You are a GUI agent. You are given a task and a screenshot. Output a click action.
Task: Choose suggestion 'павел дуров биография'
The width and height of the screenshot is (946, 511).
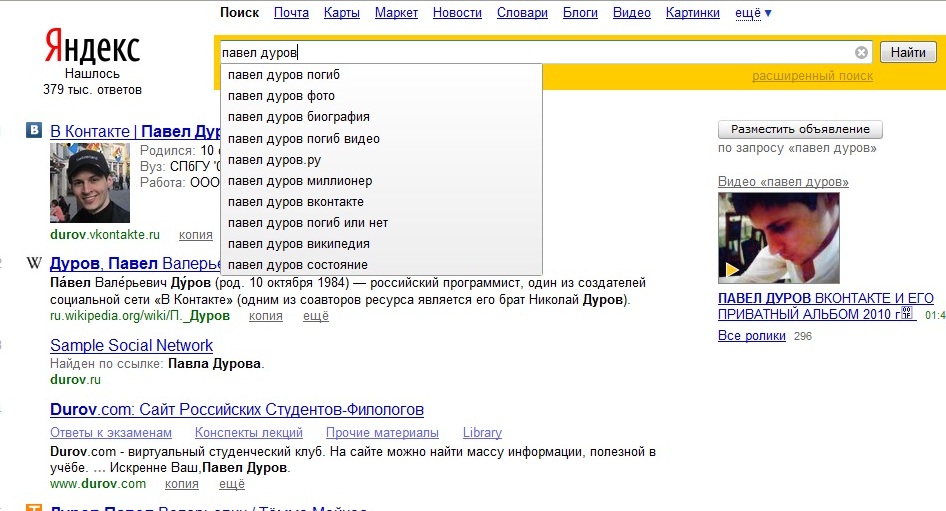tap(381, 117)
